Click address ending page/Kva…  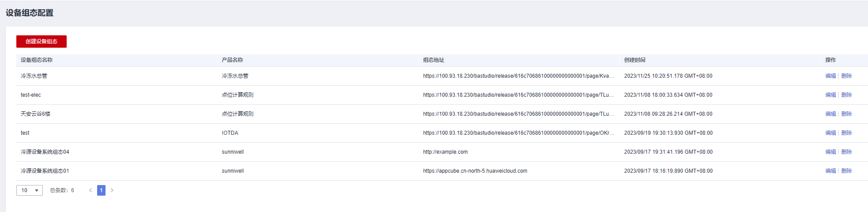click(x=518, y=76)
